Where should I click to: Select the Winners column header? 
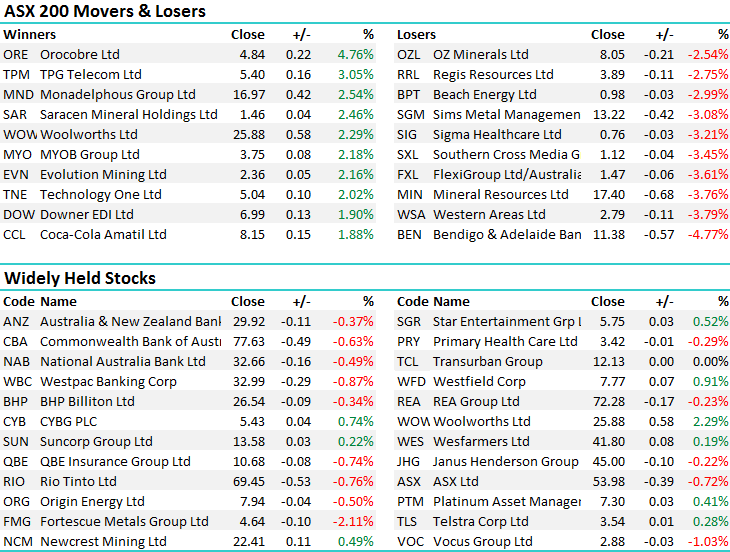[x=30, y=34]
